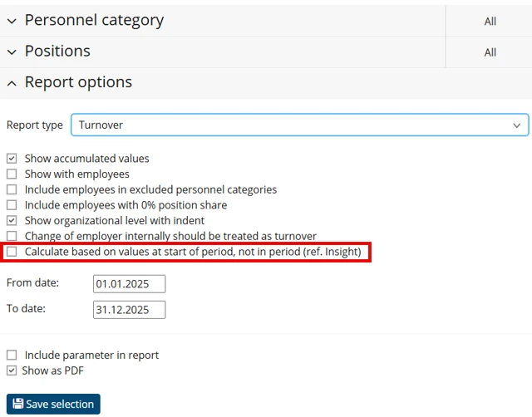This screenshot has height=417, width=532.
Task: Expand the Personnel category section
Action: coord(12,21)
